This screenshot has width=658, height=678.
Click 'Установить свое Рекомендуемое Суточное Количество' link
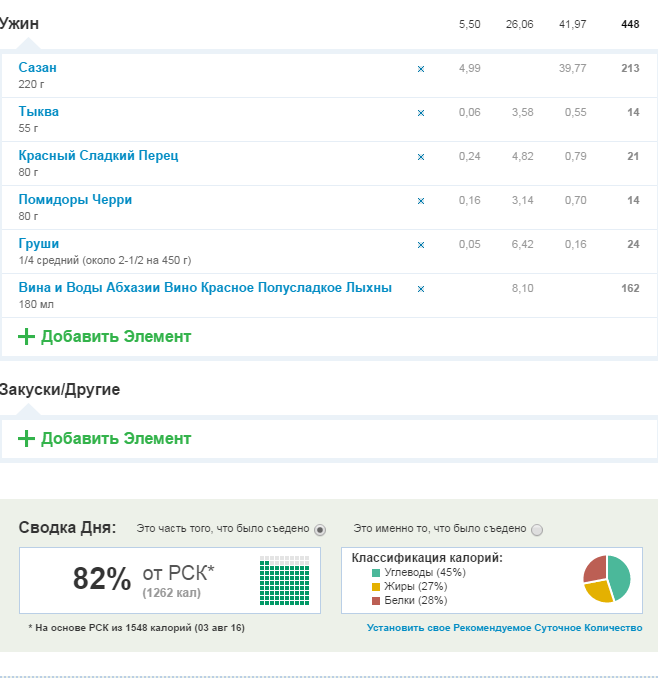tap(504, 628)
